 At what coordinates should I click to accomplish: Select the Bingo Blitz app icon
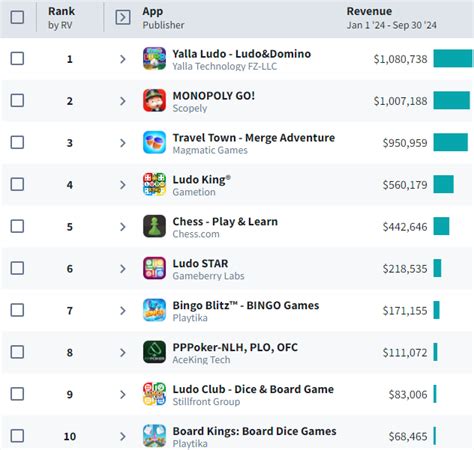coord(154,310)
